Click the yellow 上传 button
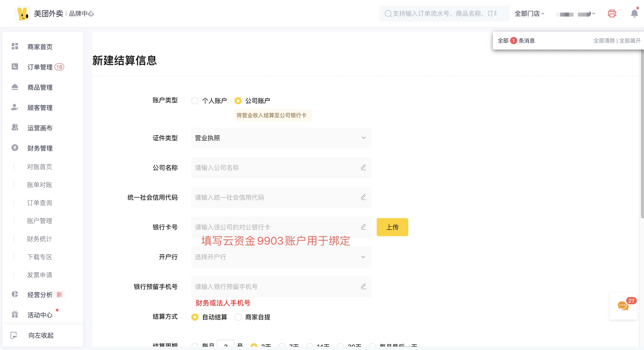The image size is (644, 350). [392, 227]
